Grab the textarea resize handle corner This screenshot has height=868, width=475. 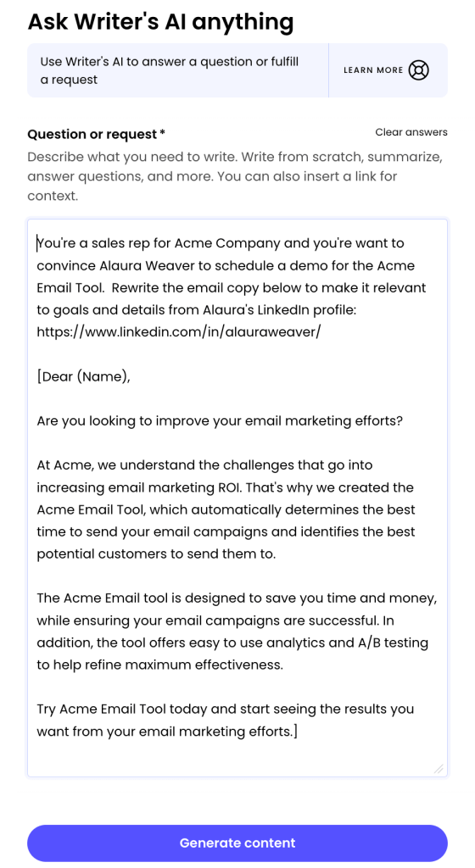[439, 768]
